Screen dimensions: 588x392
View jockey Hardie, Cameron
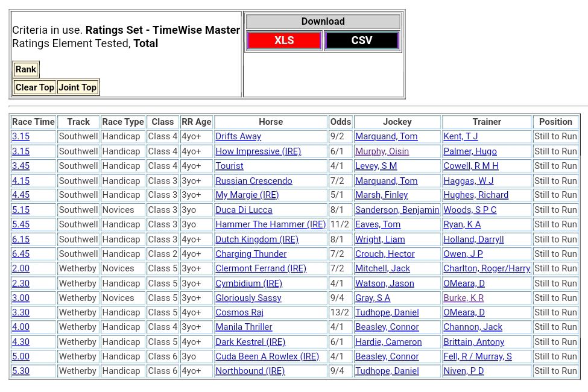click(388, 342)
